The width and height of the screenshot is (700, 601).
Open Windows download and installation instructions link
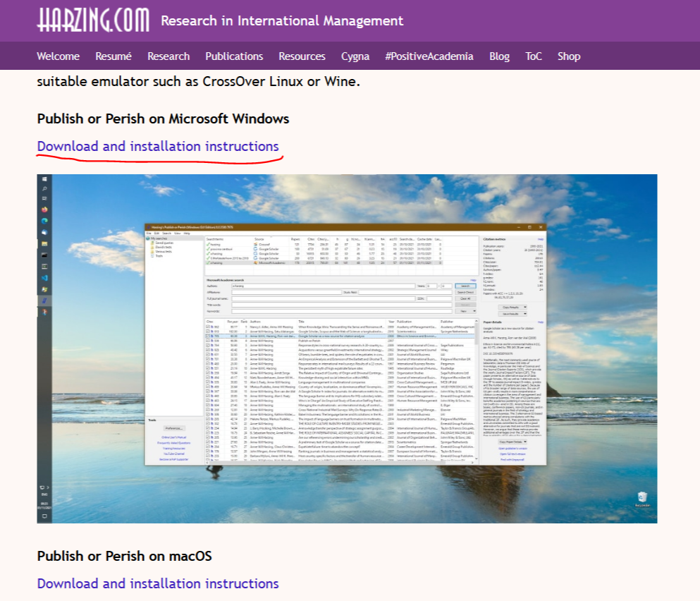(158, 146)
